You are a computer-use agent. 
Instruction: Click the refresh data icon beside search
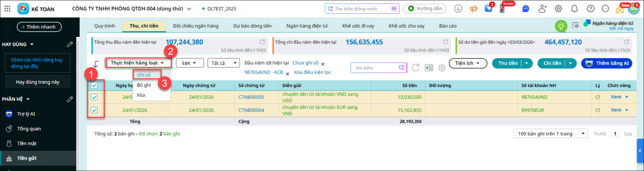pyautogui.click(x=416, y=68)
